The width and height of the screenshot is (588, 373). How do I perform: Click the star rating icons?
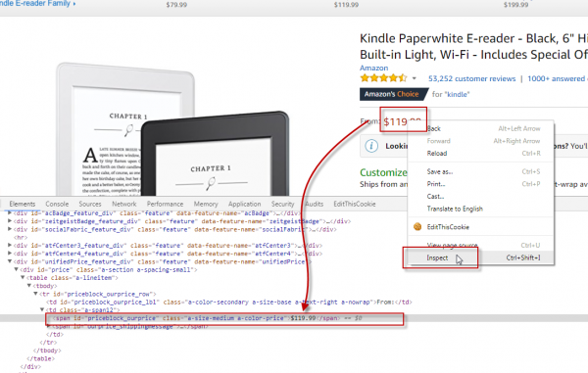pyautogui.click(x=383, y=78)
